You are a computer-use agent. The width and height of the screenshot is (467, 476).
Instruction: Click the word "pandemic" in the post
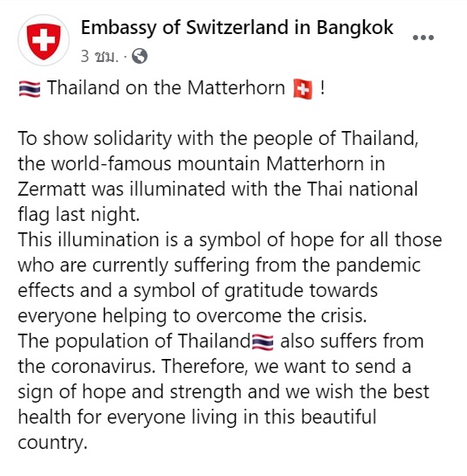378,266
